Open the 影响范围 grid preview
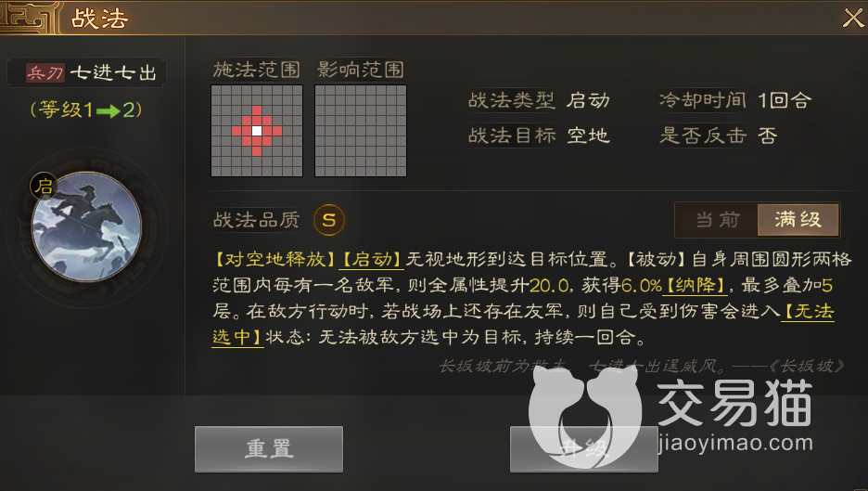This screenshot has width=868, height=491. point(361,131)
